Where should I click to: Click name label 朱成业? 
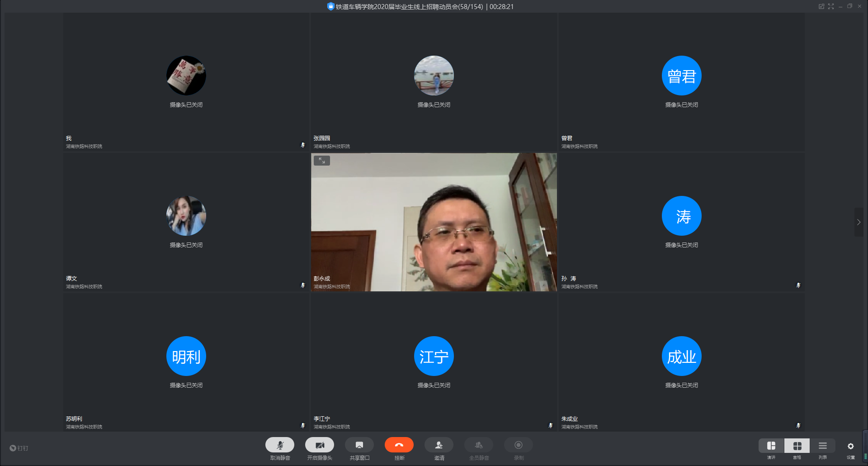point(570,418)
